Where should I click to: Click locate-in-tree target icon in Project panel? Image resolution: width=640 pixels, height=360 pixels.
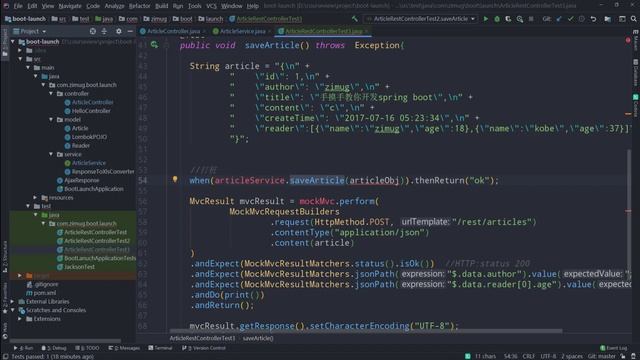(x=93, y=31)
